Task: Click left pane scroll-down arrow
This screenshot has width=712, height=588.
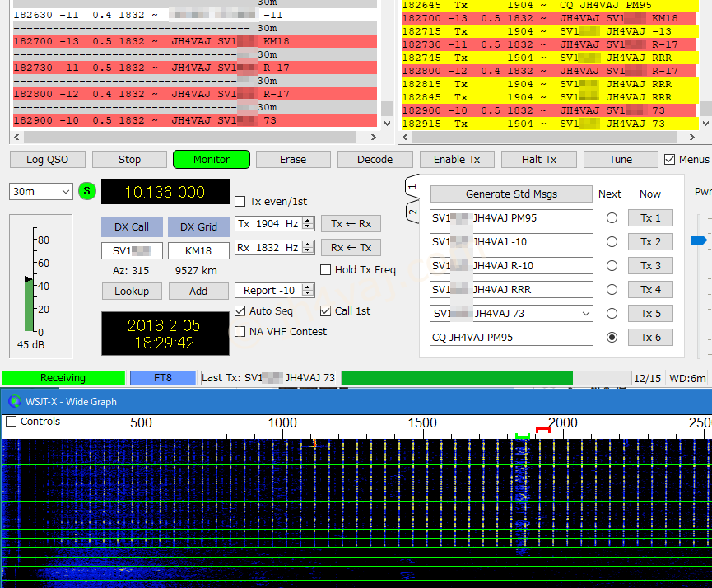Action: (387, 124)
